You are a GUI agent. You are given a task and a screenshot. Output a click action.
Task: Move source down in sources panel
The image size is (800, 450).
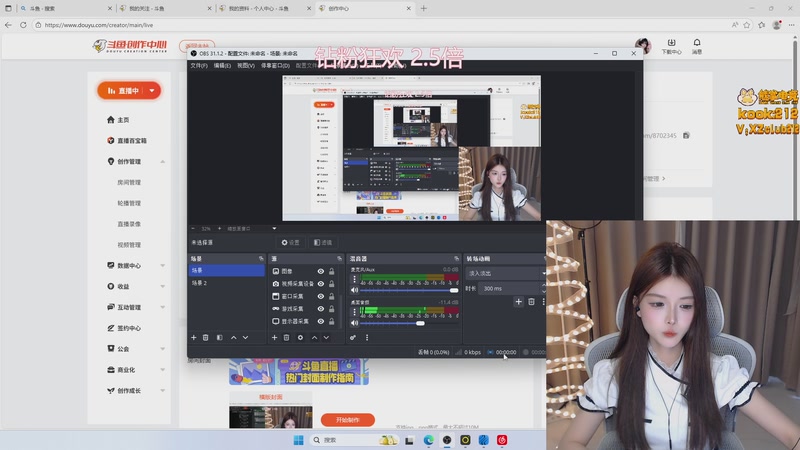[x=326, y=338]
